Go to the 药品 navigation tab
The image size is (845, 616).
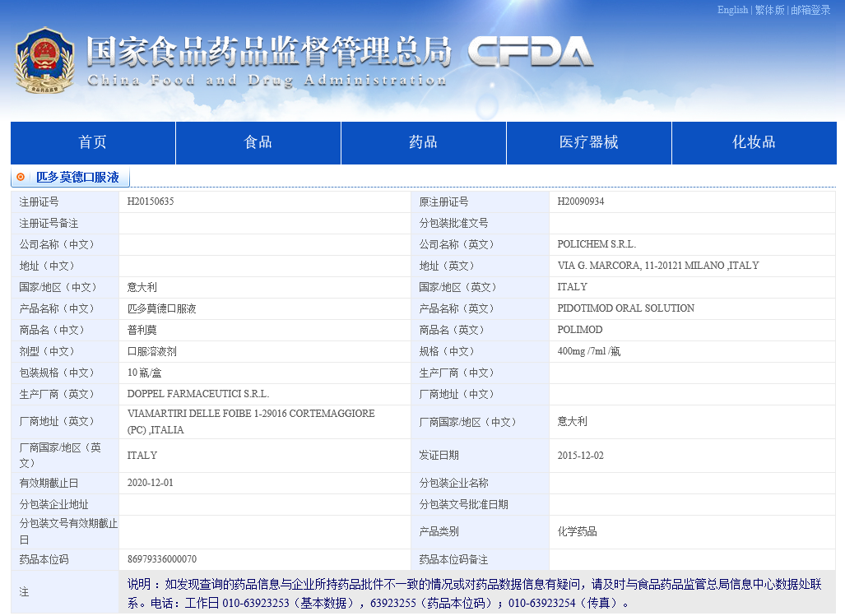(x=424, y=143)
